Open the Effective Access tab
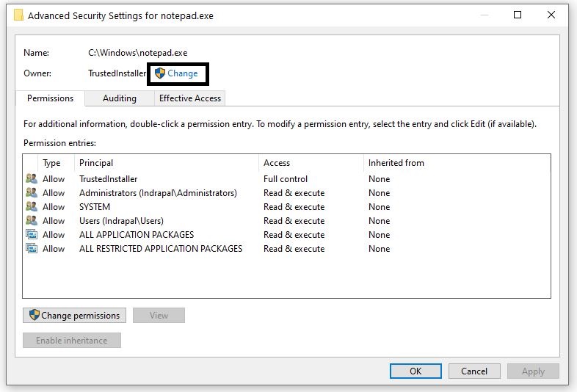The height and width of the screenshot is (392, 577). (190, 98)
